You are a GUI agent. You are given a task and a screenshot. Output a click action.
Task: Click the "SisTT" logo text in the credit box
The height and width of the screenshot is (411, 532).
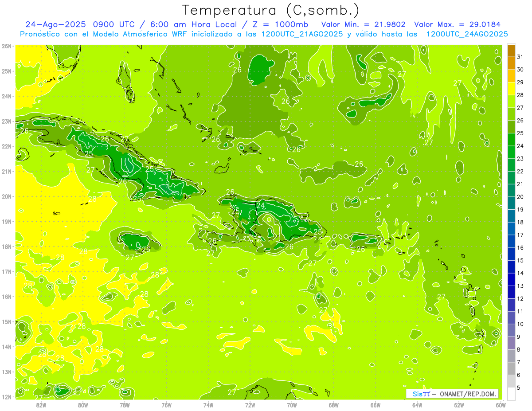421,394
